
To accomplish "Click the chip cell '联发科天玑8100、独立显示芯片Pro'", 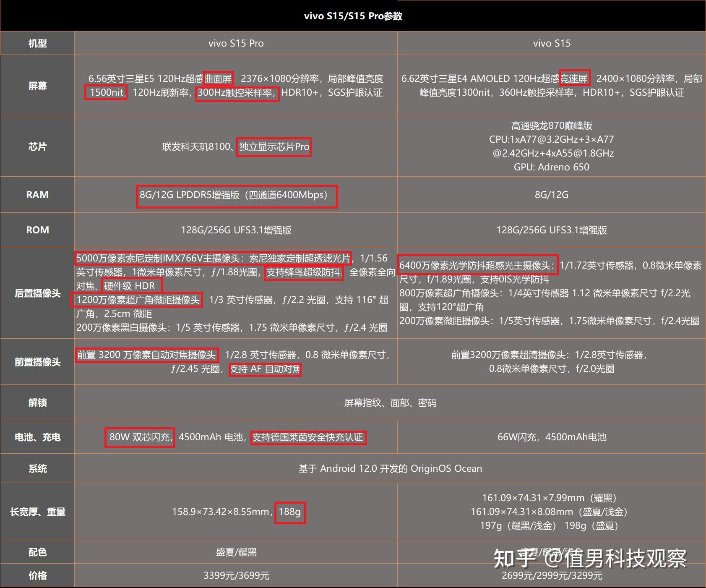I will tap(236, 146).
